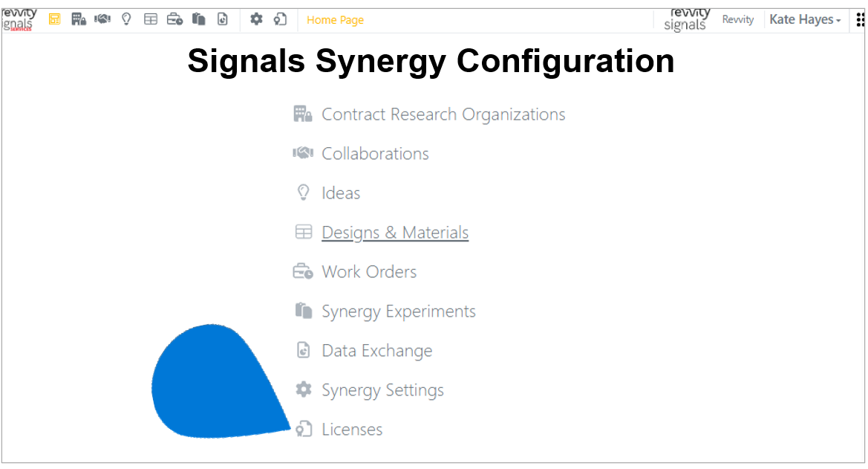Navigate to Work Orders link
868x469 pixels.
point(369,271)
